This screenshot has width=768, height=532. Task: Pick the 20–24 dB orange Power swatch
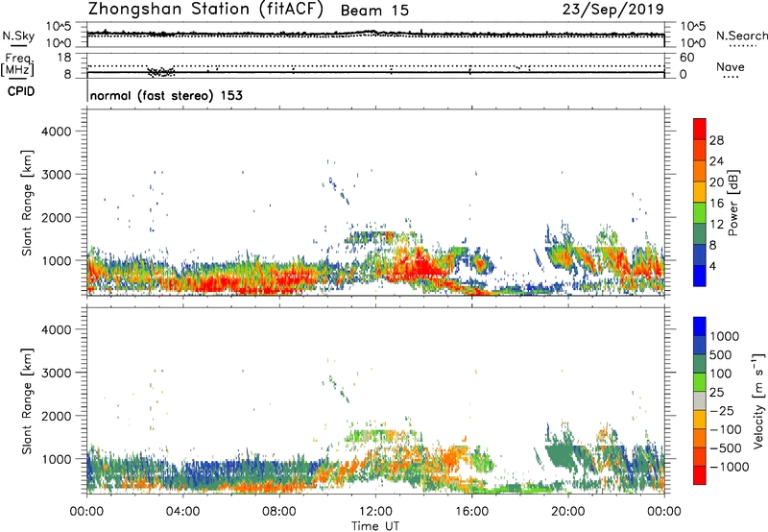pyautogui.click(x=700, y=171)
